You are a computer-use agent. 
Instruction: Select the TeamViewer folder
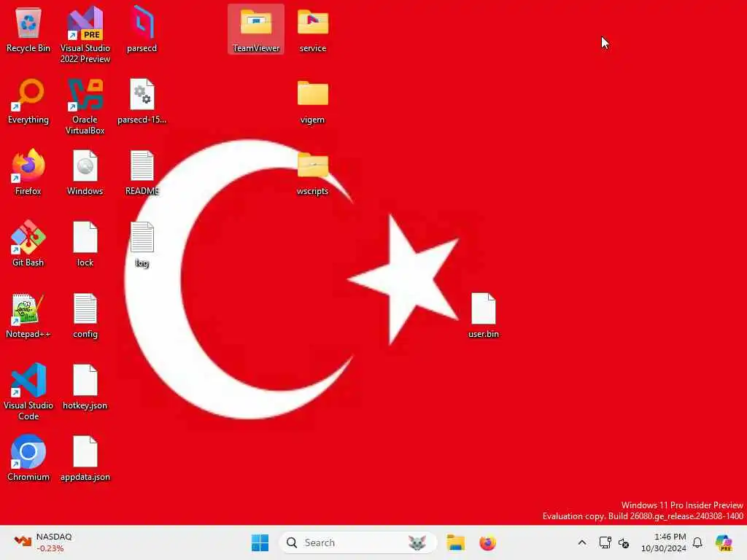click(x=256, y=29)
